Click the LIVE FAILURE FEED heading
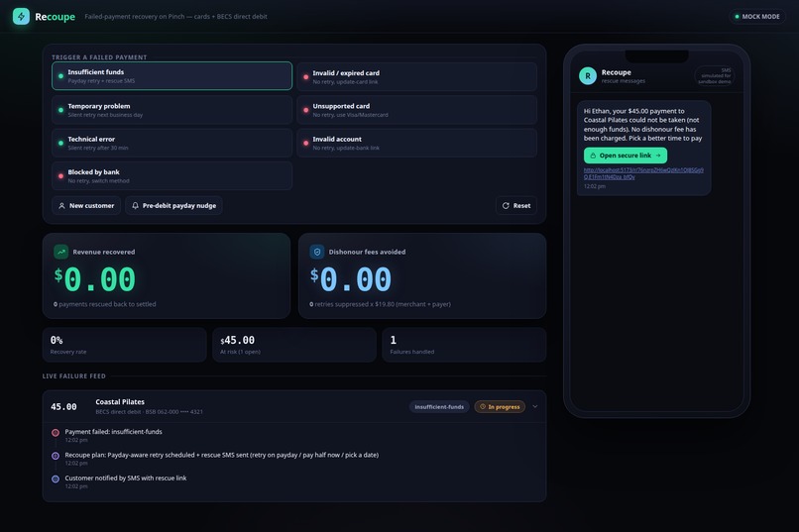 click(74, 376)
